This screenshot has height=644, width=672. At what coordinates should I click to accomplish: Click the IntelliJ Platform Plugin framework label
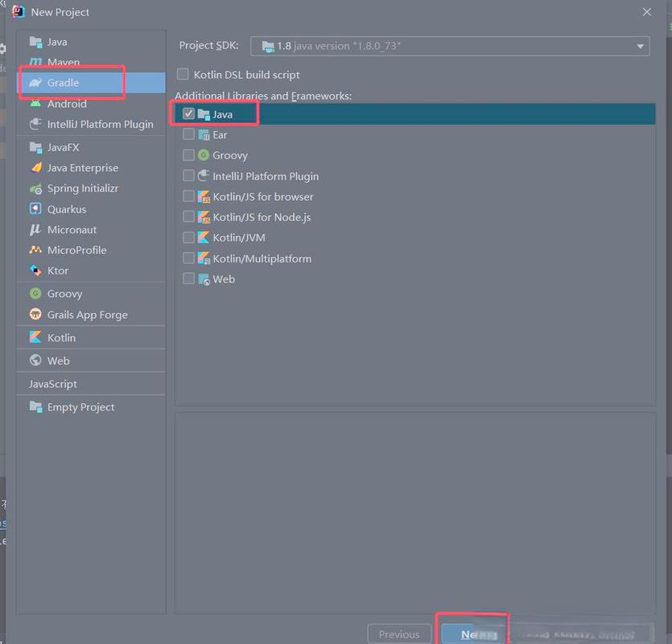[266, 176]
